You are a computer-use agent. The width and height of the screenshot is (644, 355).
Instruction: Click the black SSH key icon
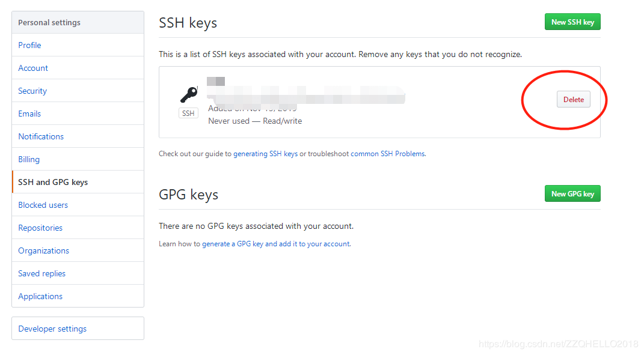(189, 95)
